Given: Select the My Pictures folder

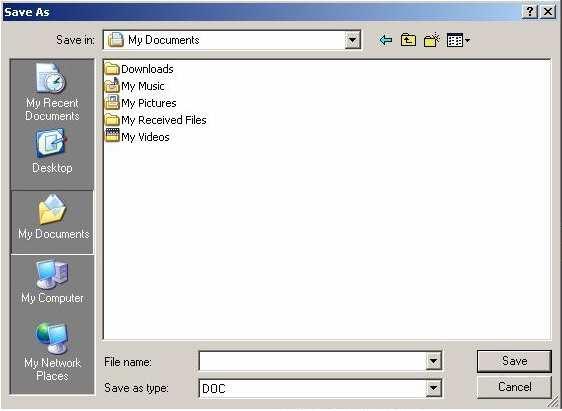Looking at the screenshot, I should [x=140, y=103].
